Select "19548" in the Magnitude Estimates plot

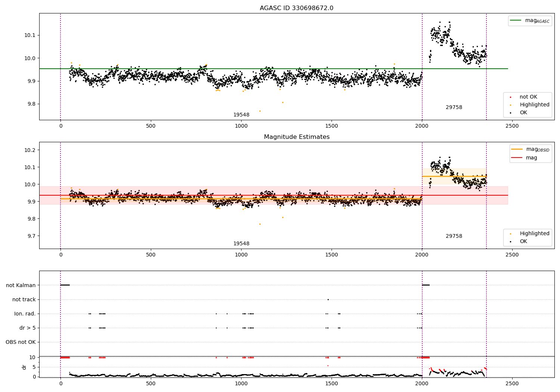point(241,244)
